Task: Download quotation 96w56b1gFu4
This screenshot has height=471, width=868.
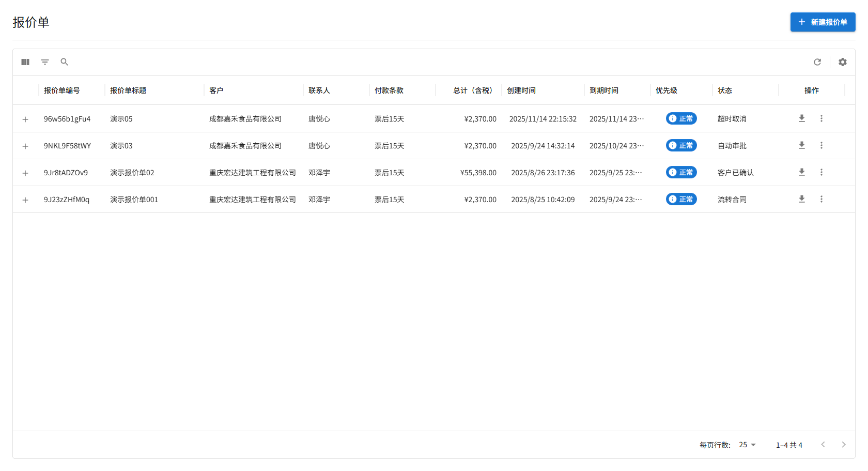Action: click(801, 118)
